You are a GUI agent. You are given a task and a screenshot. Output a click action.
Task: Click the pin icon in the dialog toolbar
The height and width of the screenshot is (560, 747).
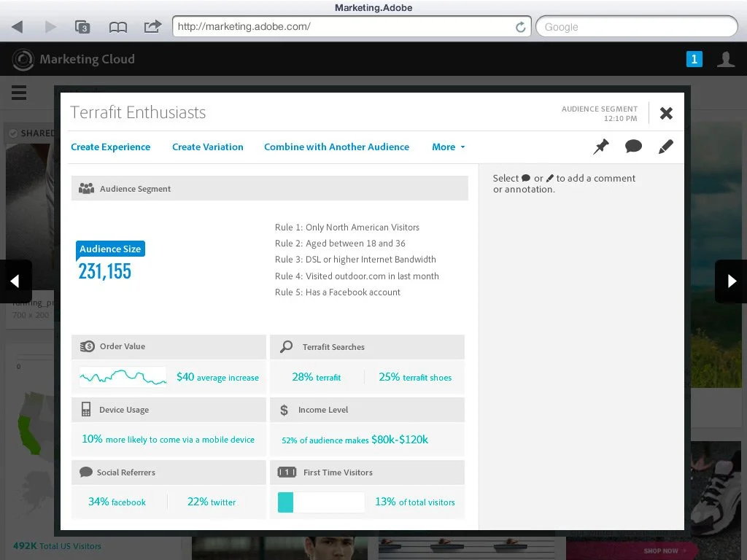click(x=601, y=146)
